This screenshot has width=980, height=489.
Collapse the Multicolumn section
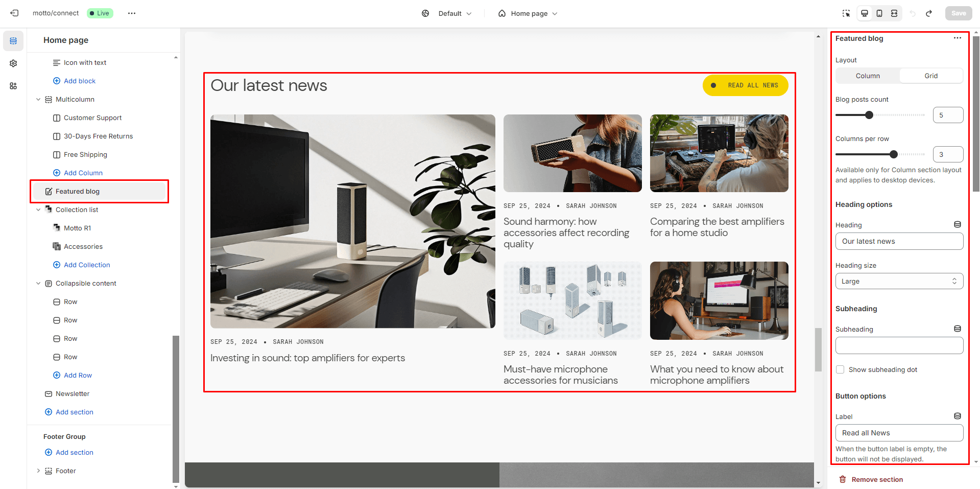tap(38, 100)
